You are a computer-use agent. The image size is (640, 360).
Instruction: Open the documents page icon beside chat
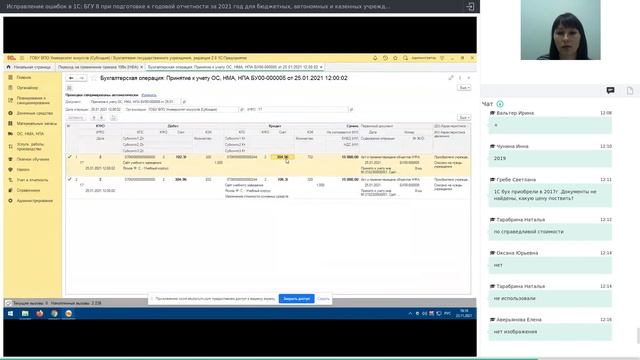pyautogui.click(x=630, y=90)
